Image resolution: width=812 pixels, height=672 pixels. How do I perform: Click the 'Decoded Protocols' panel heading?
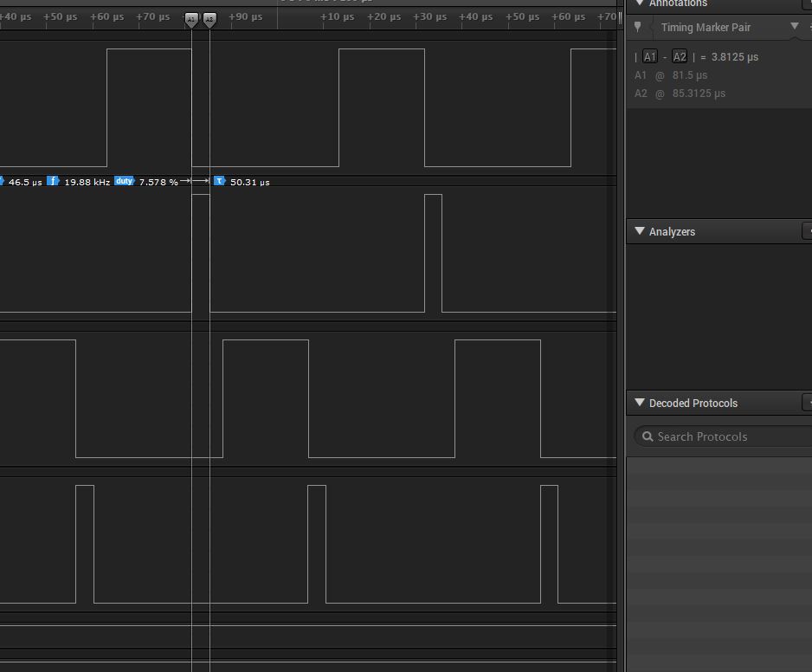(693, 403)
